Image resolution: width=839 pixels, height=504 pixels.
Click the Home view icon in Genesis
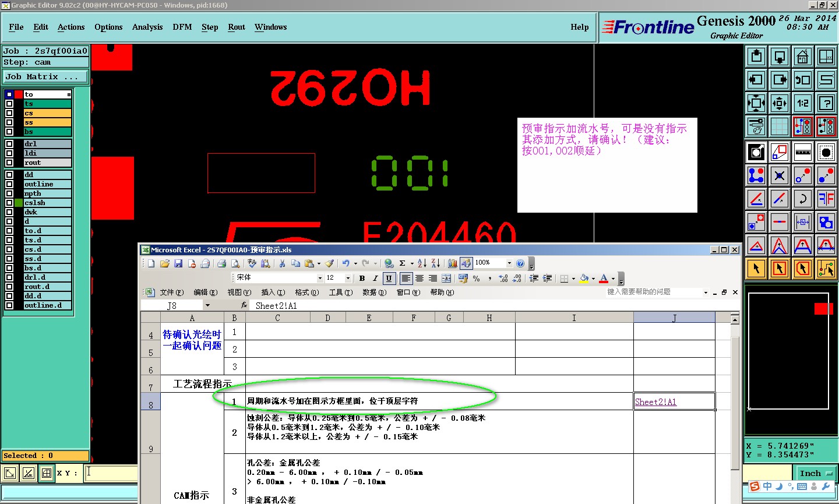coord(803,57)
